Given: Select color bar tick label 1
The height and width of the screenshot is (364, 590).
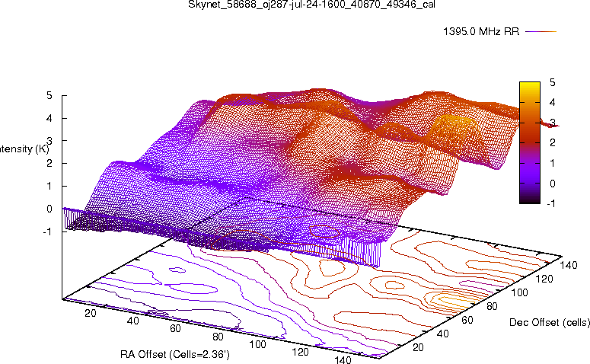Looking at the screenshot, I should 552,163.
